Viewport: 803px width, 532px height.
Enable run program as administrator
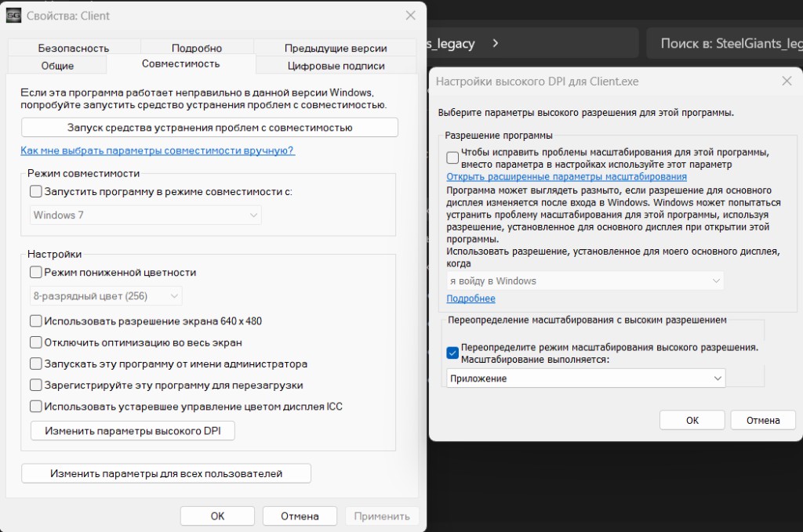[x=35, y=364]
